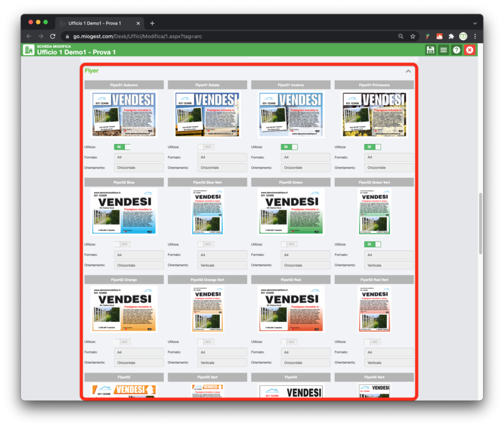Click the Flyer02 Green preview thumbnail

click(x=291, y=211)
